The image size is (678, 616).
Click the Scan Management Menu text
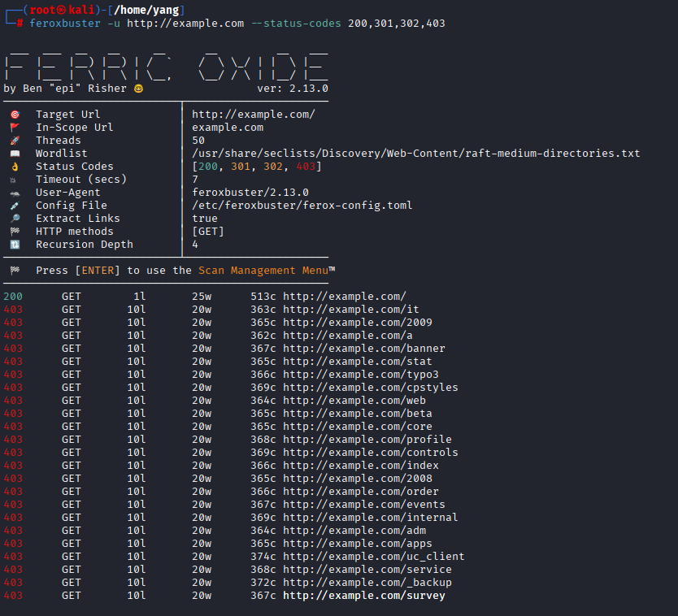(263, 271)
